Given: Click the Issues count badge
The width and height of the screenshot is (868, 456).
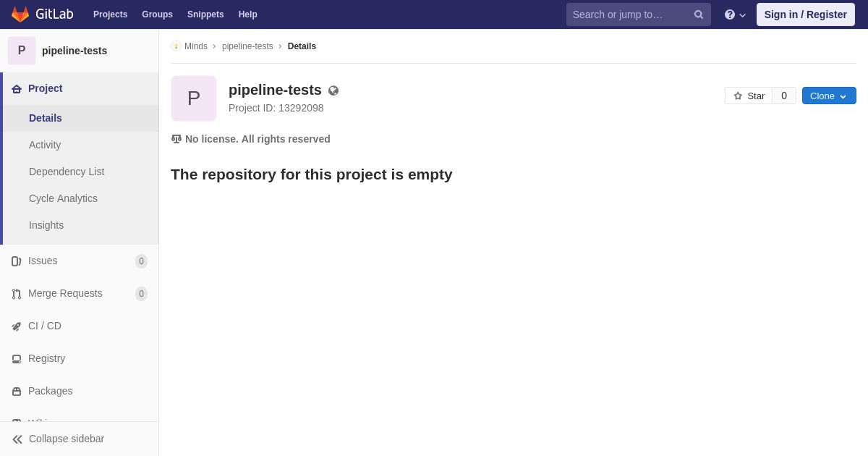Looking at the screenshot, I should pos(141,261).
